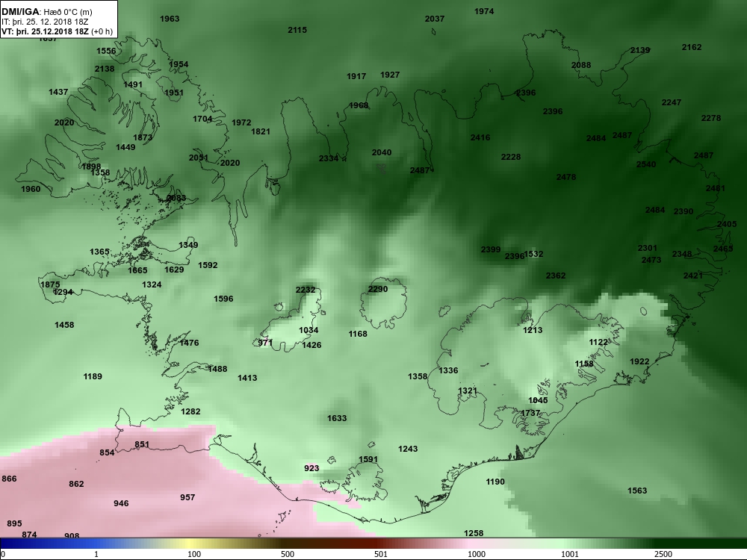Viewport: 747px width, 560px height.
Task: Select the 1592 map value
Action: click(208, 265)
